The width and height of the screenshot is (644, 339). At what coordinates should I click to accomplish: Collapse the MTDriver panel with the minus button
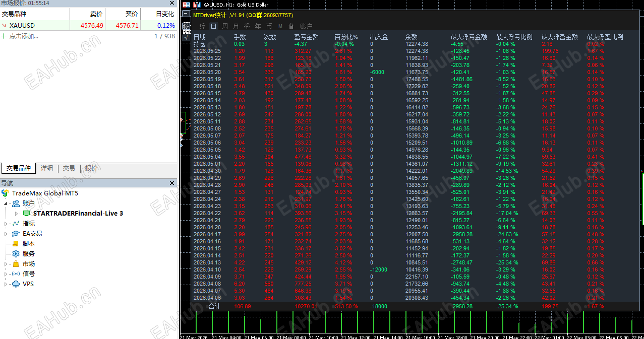[186, 14]
